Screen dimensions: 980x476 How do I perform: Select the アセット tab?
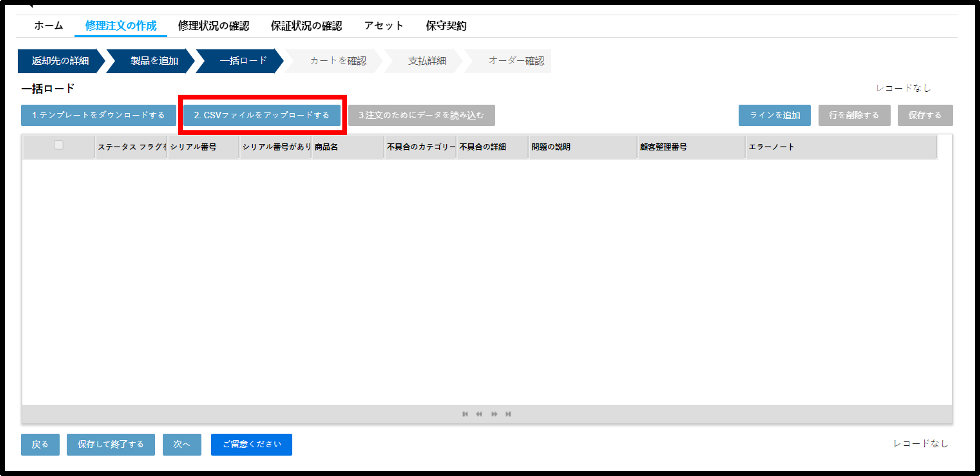(x=383, y=26)
